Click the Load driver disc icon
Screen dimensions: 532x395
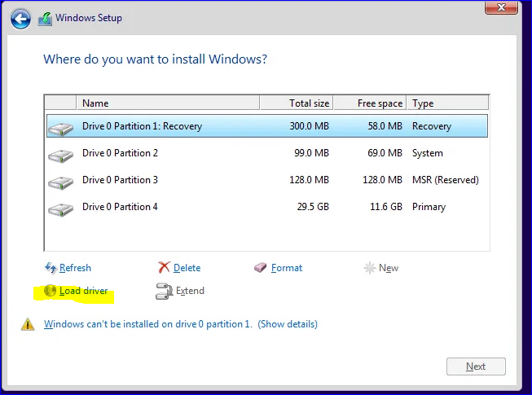coord(51,291)
